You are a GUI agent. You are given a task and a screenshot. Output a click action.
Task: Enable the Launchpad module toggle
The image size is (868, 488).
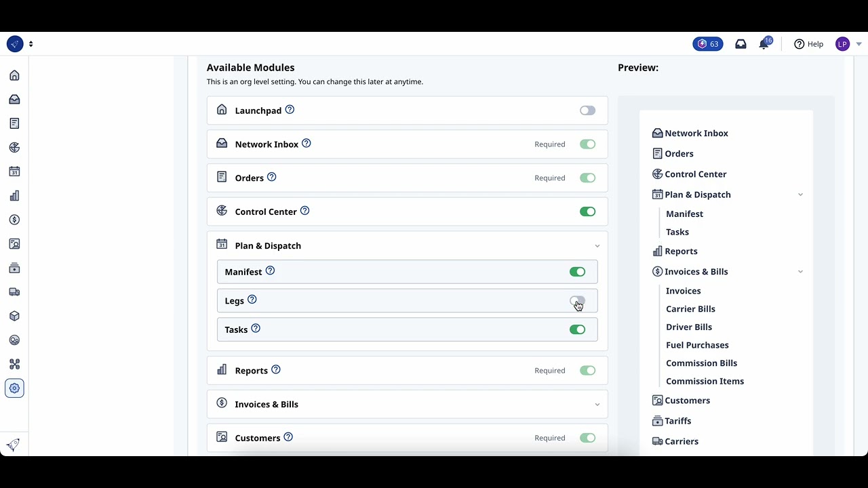tap(587, 110)
